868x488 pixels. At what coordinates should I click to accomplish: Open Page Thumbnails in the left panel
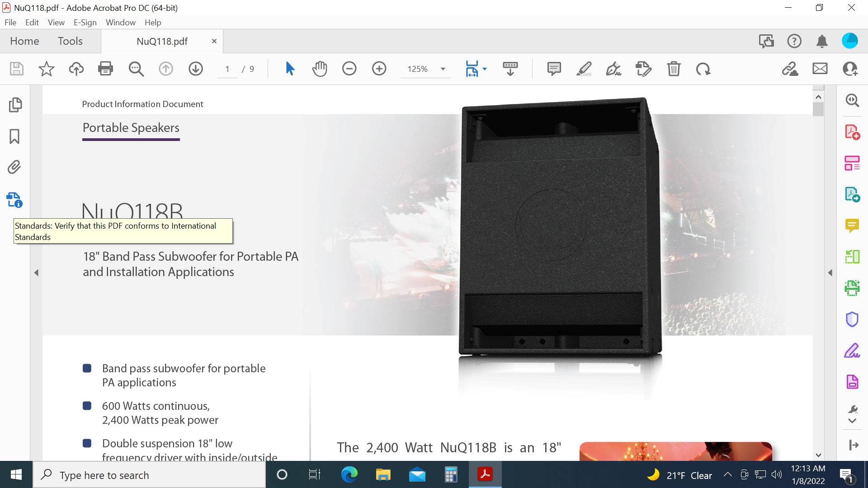15,104
